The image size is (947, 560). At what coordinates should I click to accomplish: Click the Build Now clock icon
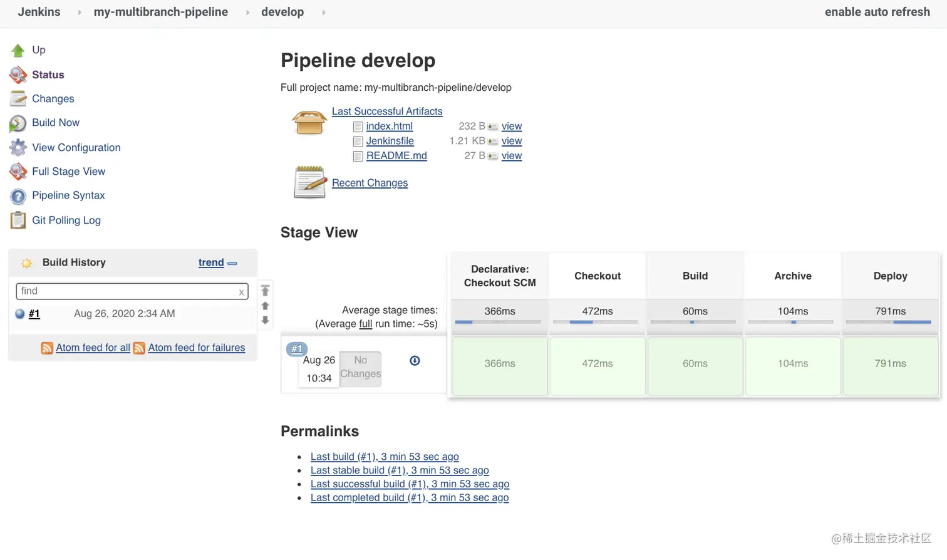[18, 123]
